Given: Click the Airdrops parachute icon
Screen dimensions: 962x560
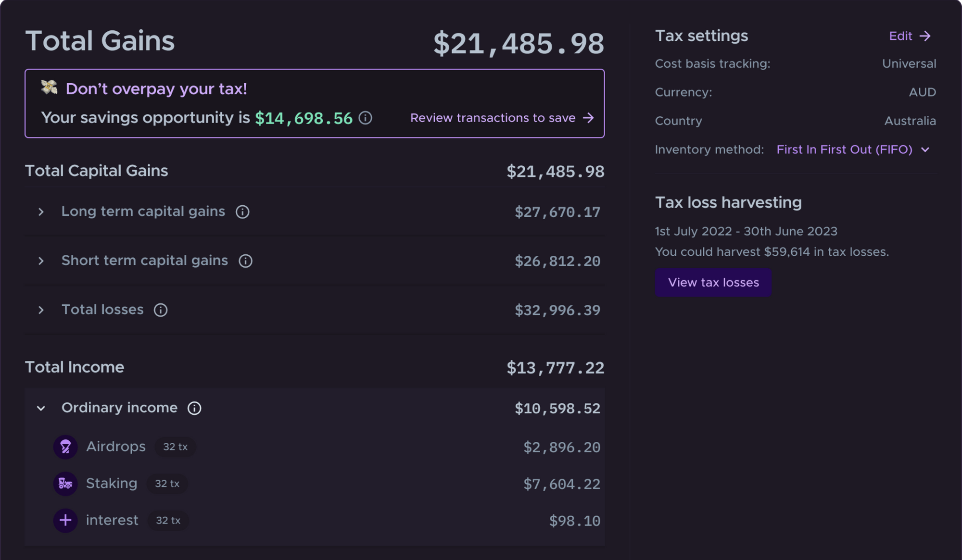Looking at the screenshot, I should [65, 447].
